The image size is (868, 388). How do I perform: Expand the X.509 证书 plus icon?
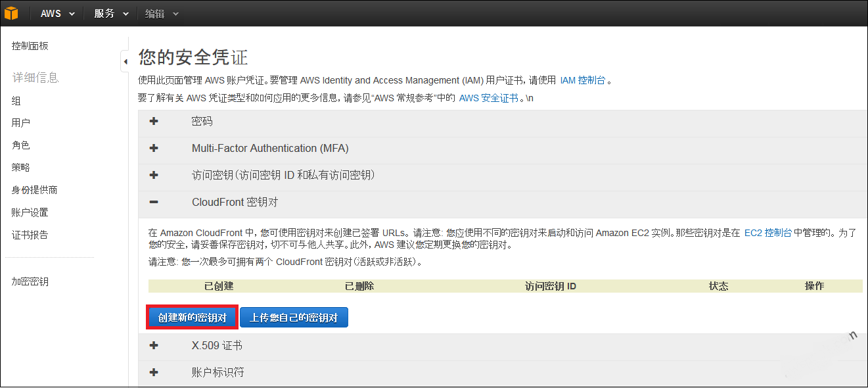point(154,345)
